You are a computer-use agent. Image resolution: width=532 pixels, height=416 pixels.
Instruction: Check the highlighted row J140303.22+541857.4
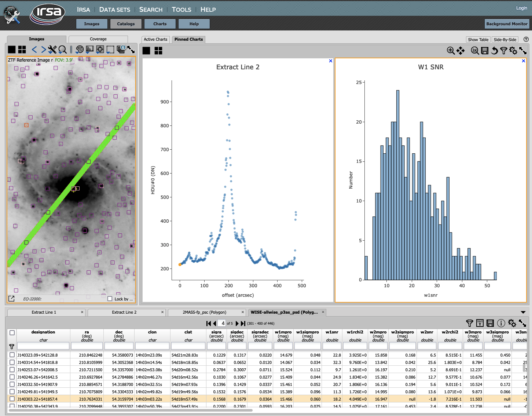click(x=12, y=399)
